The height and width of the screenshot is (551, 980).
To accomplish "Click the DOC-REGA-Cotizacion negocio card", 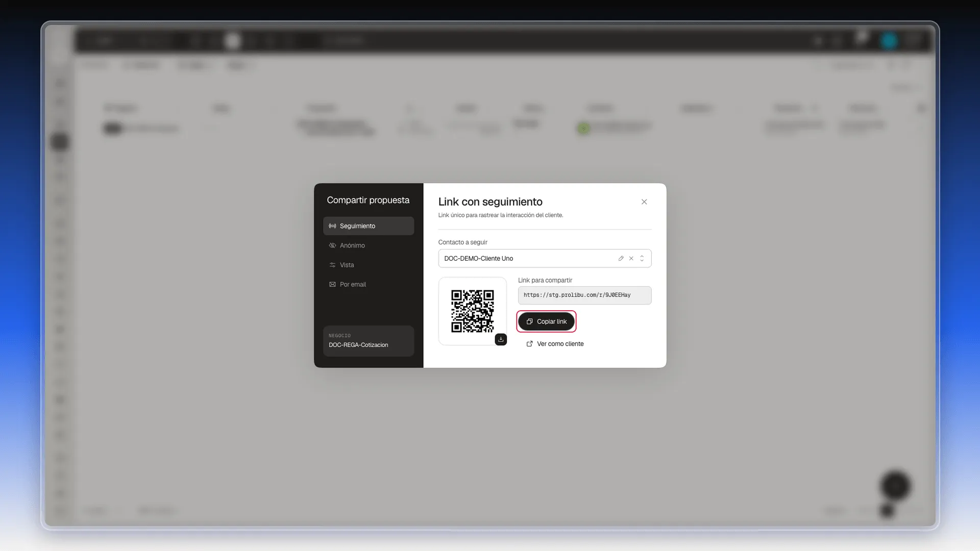I will [368, 341].
